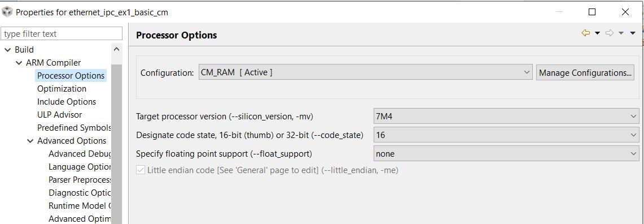This screenshot has height=224, width=644.
Task: Select Optimization in the settings tree
Action: [x=62, y=89]
